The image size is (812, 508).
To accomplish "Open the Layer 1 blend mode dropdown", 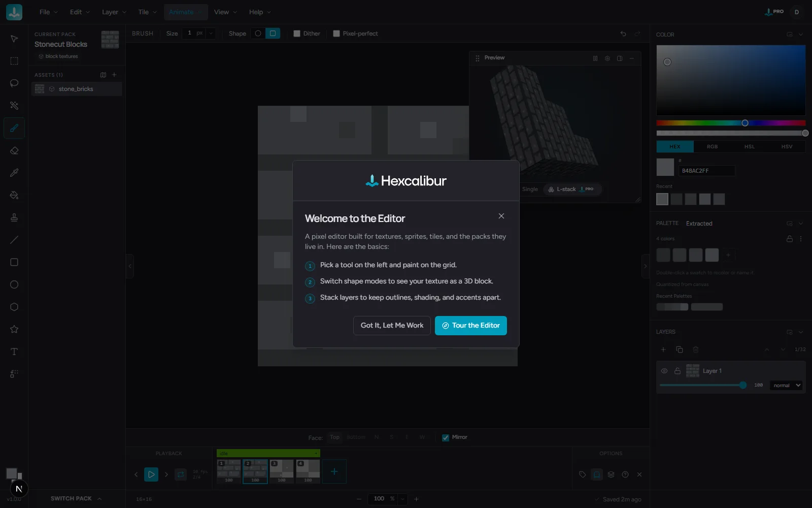I will tap(786, 386).
